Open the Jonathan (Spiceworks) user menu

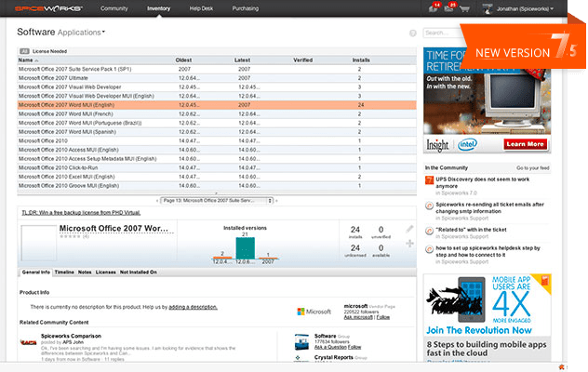(x=525, y=8)
